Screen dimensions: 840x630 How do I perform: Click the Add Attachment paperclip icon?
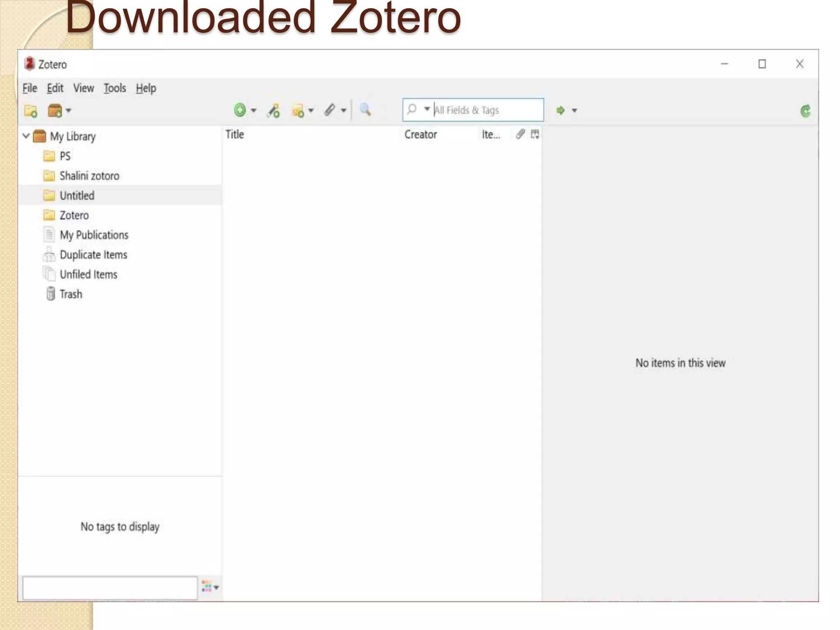330,110
